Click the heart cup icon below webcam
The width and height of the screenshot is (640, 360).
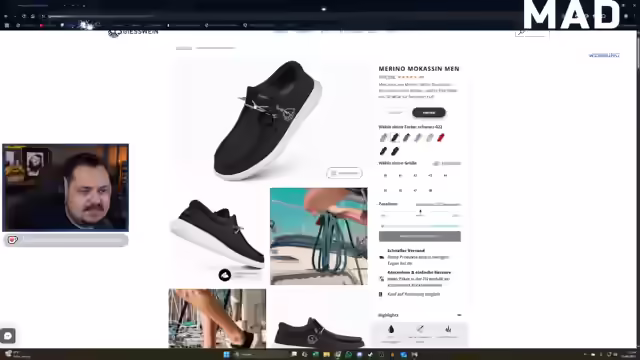pos(13,240)
